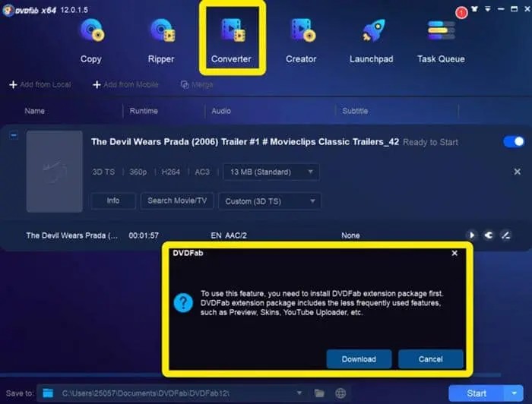
Task: Click the DVDFab logo icon
Action: tap(8, 10)
